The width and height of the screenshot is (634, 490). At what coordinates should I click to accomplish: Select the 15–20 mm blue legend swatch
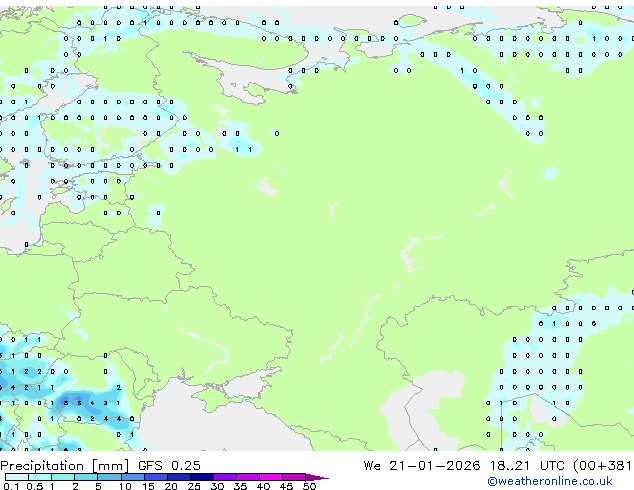pyautogui.click(x=156, y=477)
